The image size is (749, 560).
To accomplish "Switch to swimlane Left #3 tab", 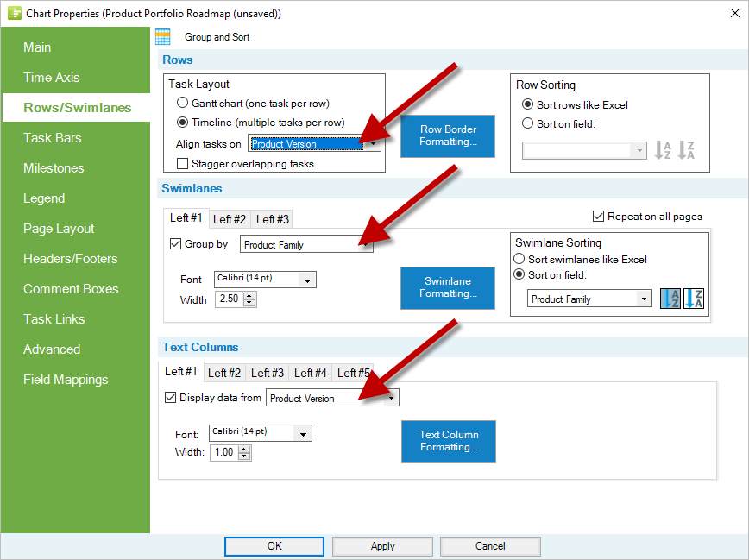I will click(273, 219).
